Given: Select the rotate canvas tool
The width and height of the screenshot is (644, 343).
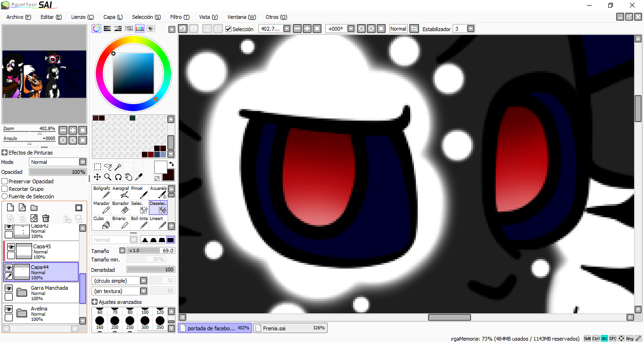Looking at the screenshot, I should (x=118, y=177).
